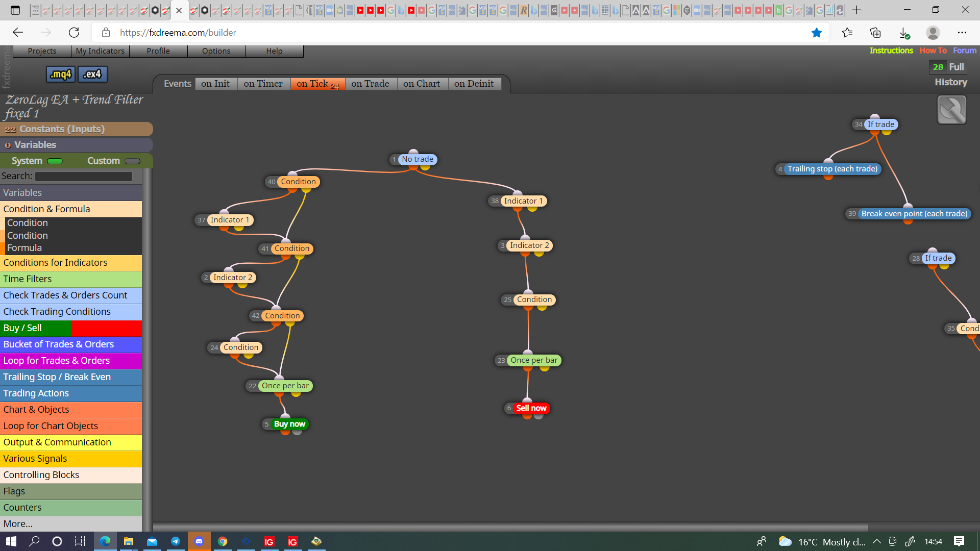The image size is (980, 551).
Task: Select Indicator 2 block number 3
Action: 530,245
